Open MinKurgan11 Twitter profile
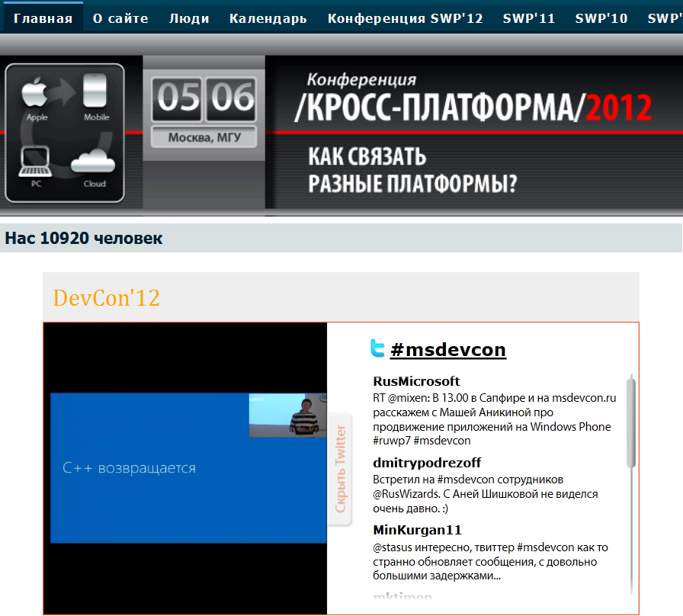This screenshot has height=616, width=683. click(417, 530)
